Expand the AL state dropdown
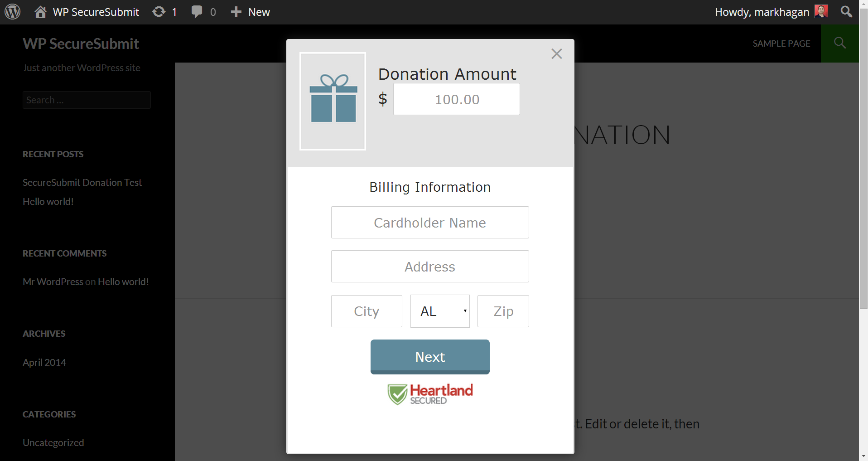The height and width of the screenshot is (461, 868). click(440, 311)
